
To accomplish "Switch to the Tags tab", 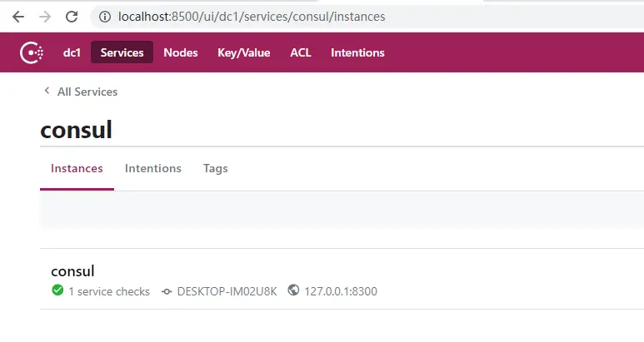I will (x=215, y=168).
